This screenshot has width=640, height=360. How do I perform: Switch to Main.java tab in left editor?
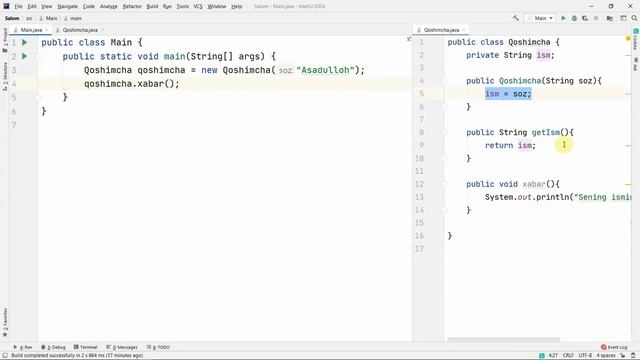(x=31, y=30)
